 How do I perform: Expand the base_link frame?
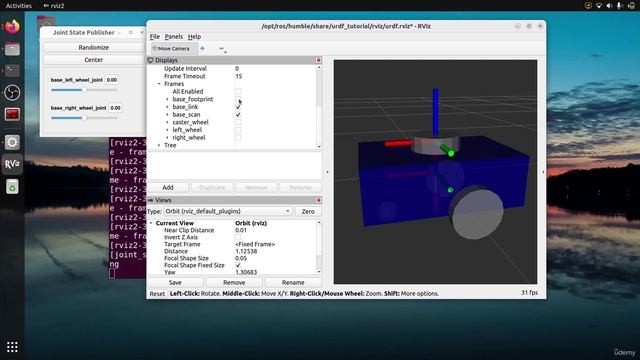click(167, 107)
